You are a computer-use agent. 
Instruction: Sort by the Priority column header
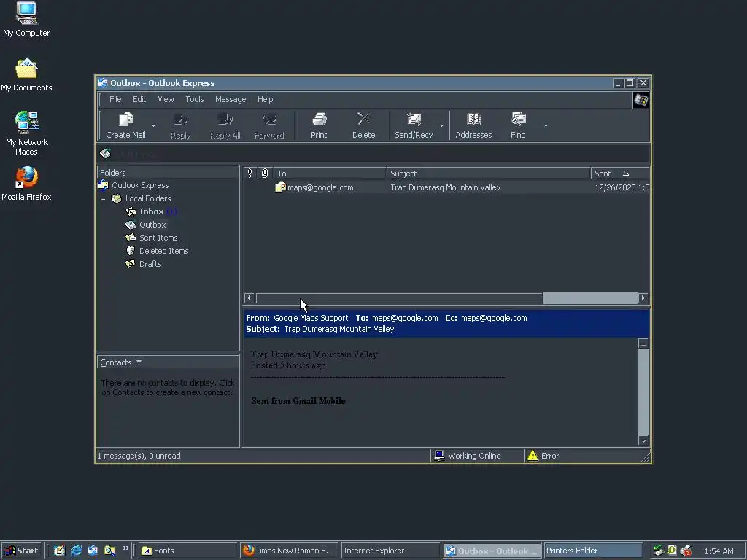(249, 174)
